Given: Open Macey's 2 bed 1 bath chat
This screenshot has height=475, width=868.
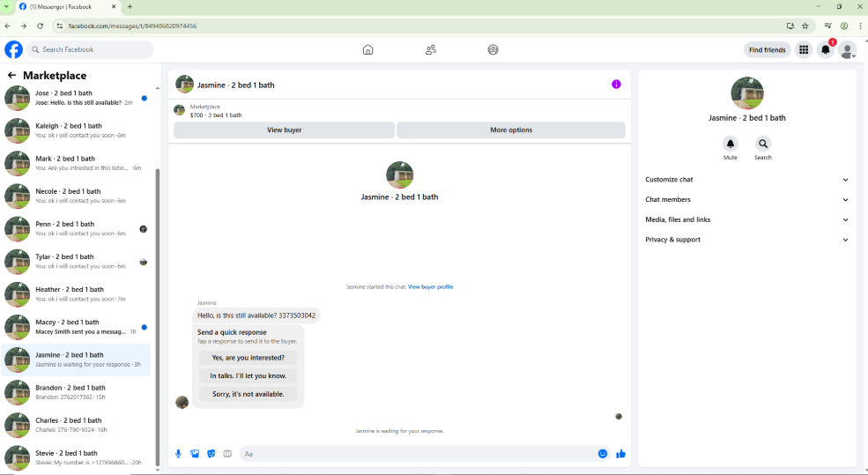Looking at the screenshot, I should tap(76, 327).
